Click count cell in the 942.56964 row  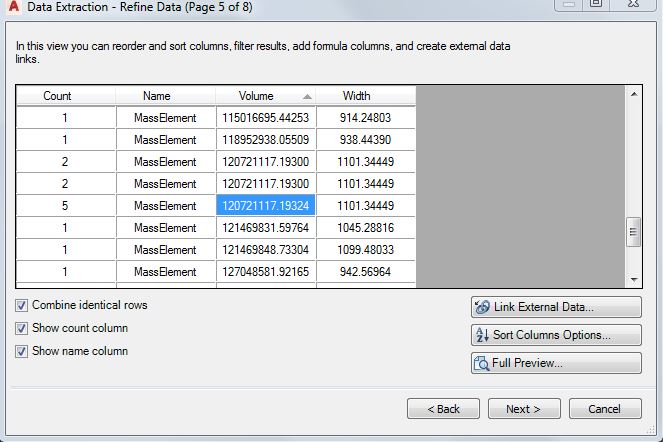point(66,272)
